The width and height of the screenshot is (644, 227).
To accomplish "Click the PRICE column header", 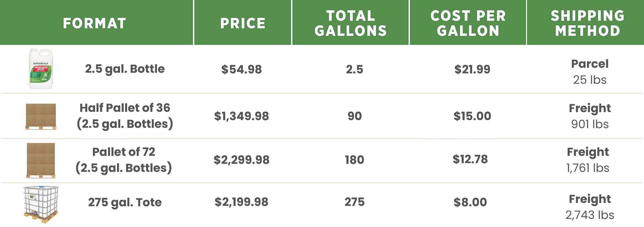I will pyautogui.click(x=243, y=23).
